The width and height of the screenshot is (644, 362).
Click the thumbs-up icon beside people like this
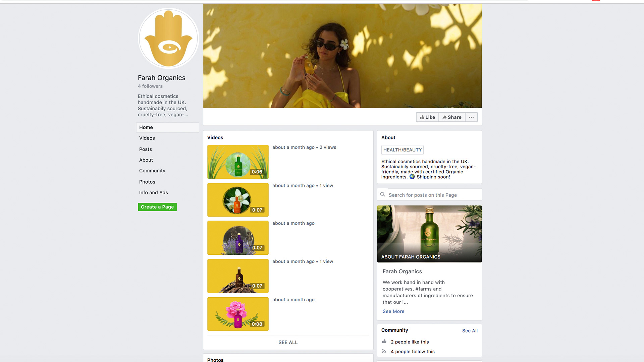pos(384,342)
